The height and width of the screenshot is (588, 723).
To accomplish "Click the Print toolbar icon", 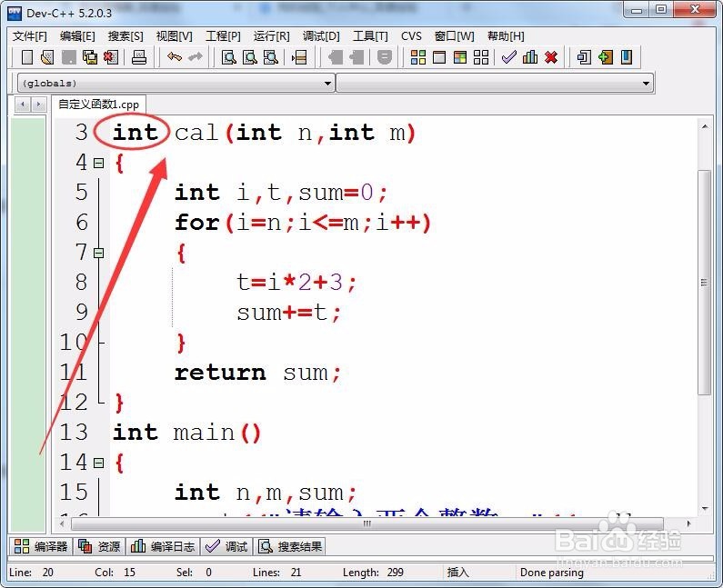I will (x=139, y=57).
